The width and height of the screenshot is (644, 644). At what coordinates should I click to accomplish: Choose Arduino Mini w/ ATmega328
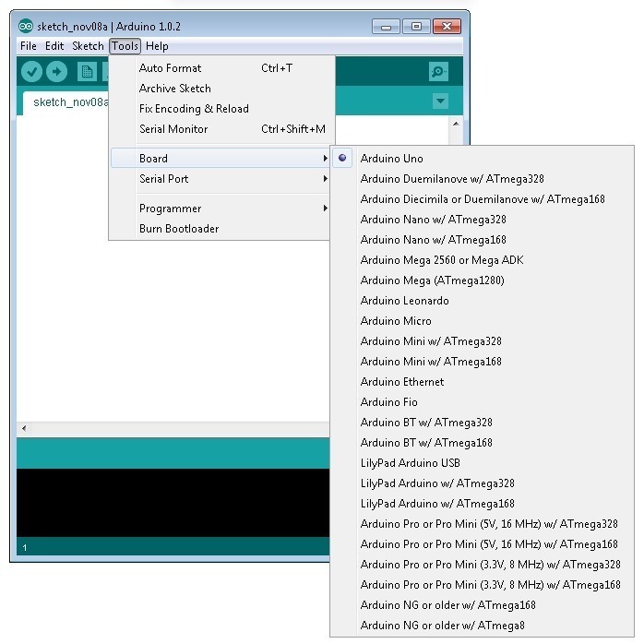483,340
